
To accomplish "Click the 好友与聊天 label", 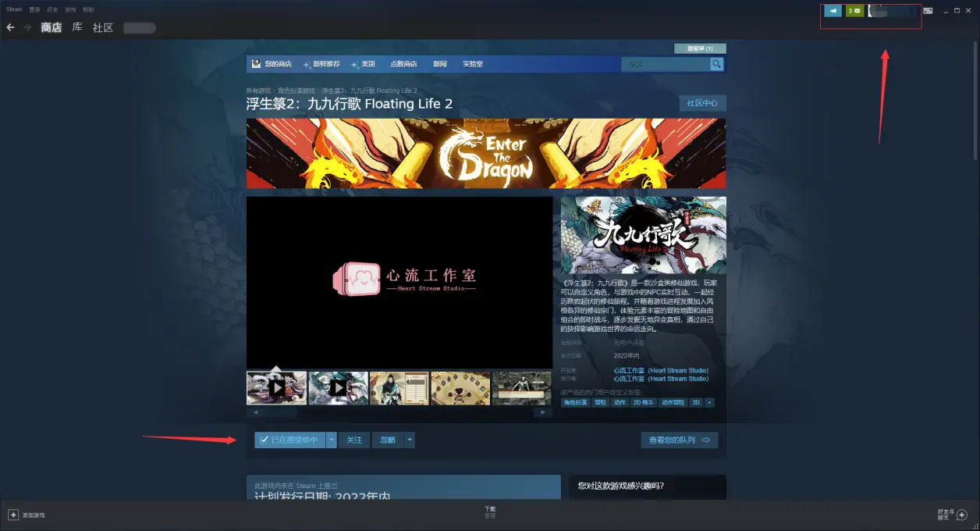I will coord(945,515).
